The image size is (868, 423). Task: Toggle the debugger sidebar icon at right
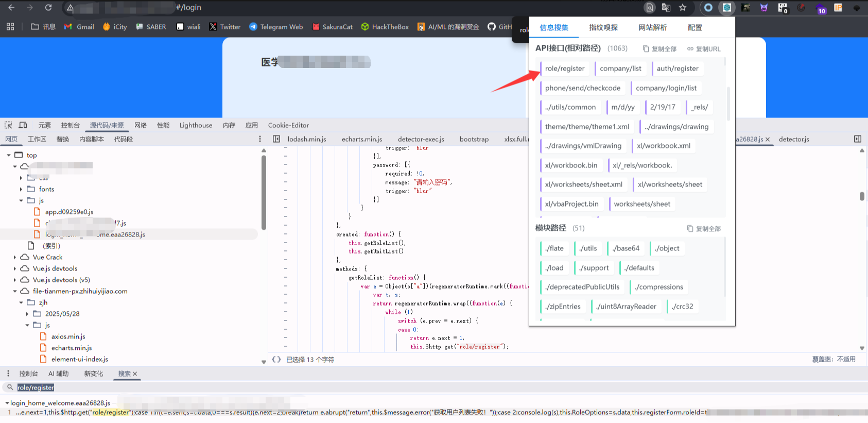[857, 139]
